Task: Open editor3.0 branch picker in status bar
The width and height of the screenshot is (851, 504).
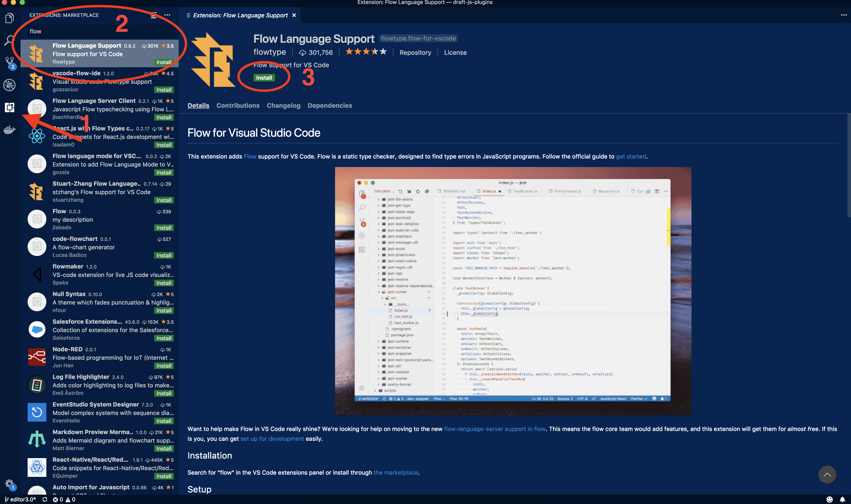Action: [x=20, y=500]
